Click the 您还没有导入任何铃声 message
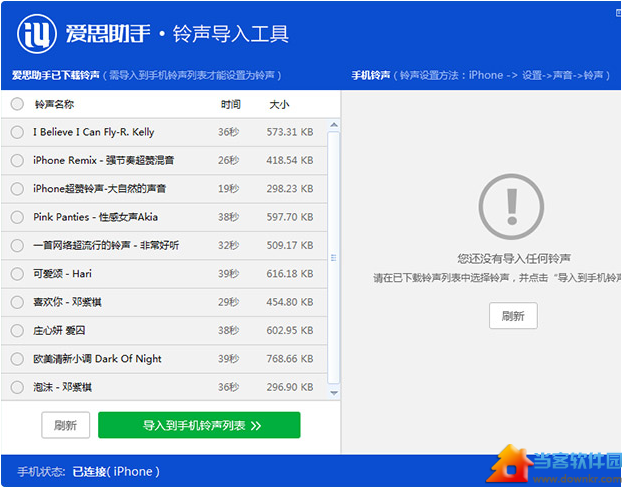 click(514, 259)
